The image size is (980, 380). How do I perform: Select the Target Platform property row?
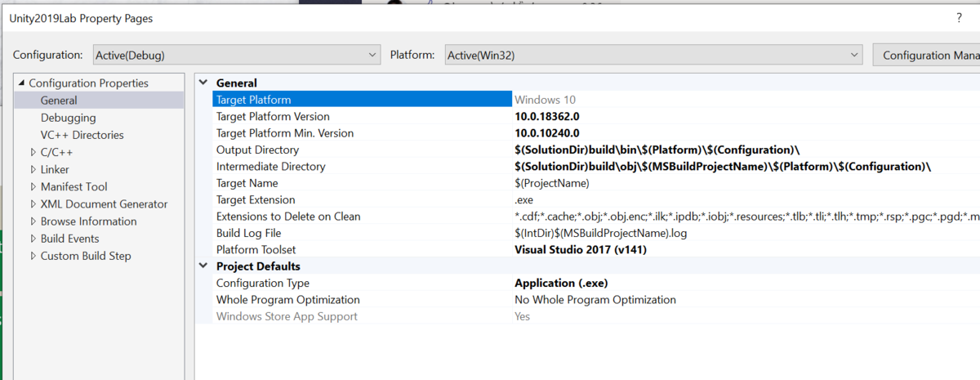(x=596, y=100)
